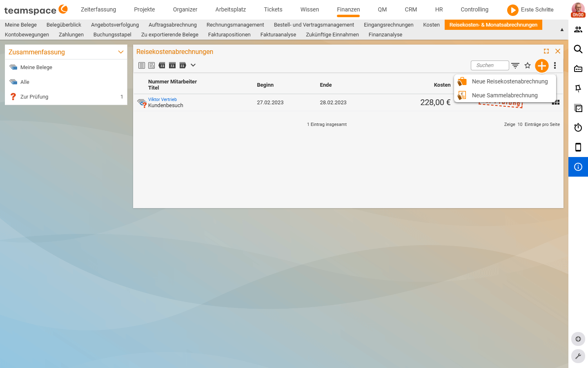Open Kontobewegungen submenu tab
Viewport: 588px width, 368px height.
[27, 35]
